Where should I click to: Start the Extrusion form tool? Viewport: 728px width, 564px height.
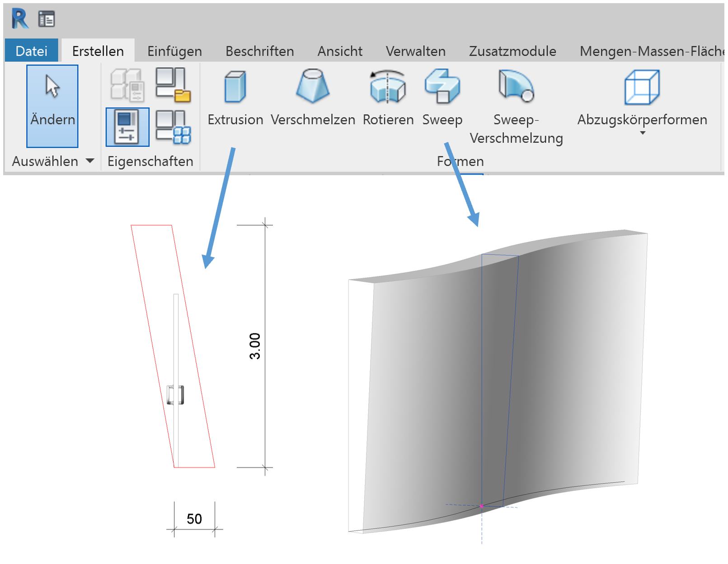pyautogui.click(x=235, y=98)
